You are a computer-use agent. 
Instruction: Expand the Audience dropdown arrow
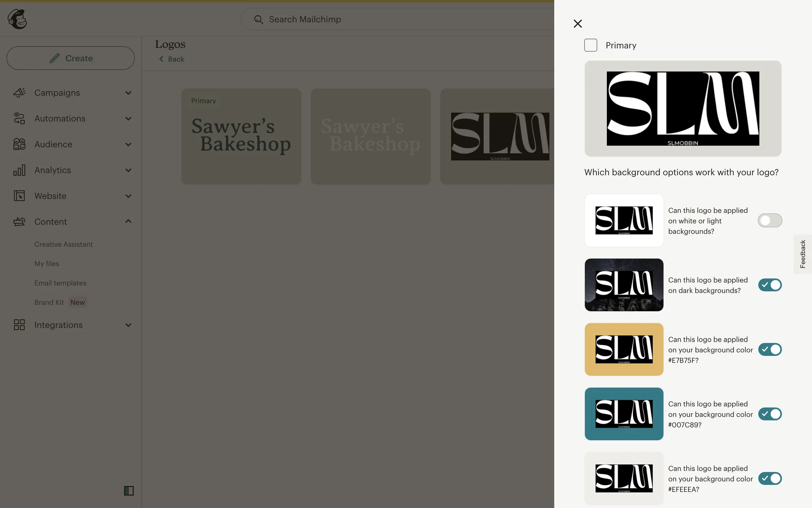(x=128, y=144)
